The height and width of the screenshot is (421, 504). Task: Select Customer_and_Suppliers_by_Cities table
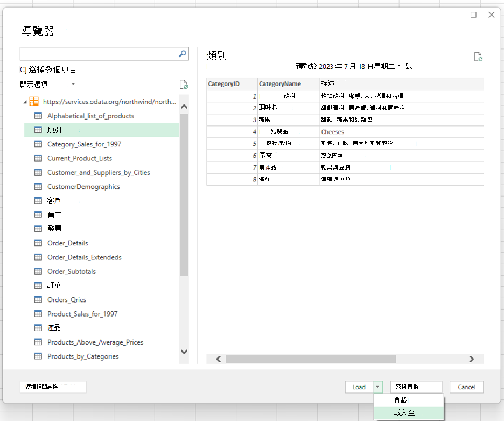coord(99,173)
